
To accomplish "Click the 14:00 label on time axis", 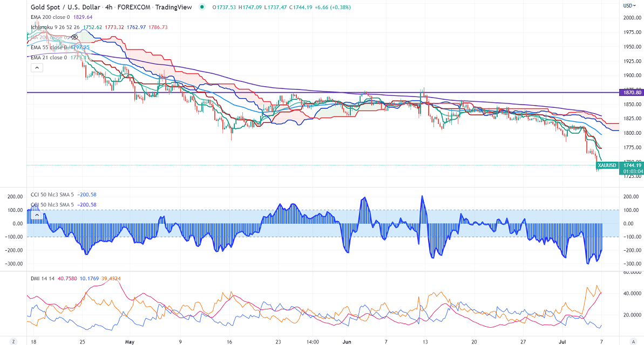I will (x=313, y=342).
